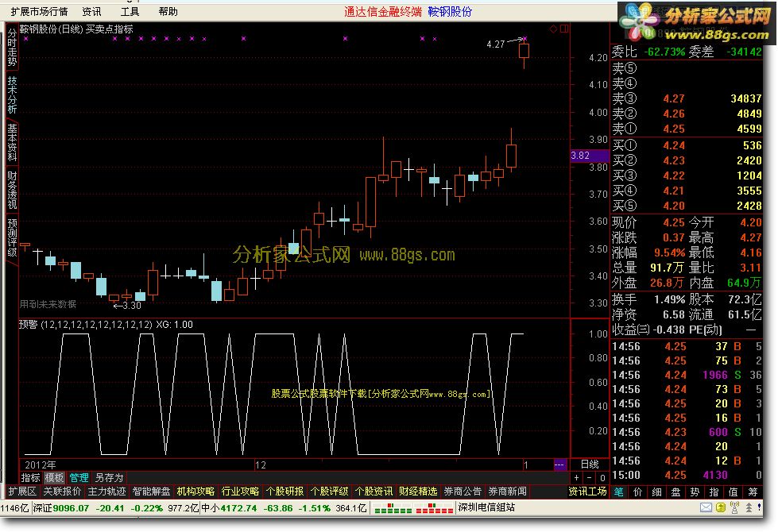
Task: Click the 模板 template button
Action: tap(54, 478)
